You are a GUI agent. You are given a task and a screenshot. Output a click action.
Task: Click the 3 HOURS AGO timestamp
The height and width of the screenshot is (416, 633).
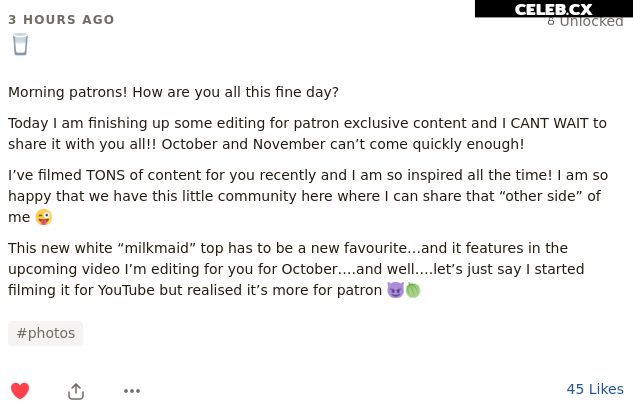pyautogui.click(x=61, y=19)
